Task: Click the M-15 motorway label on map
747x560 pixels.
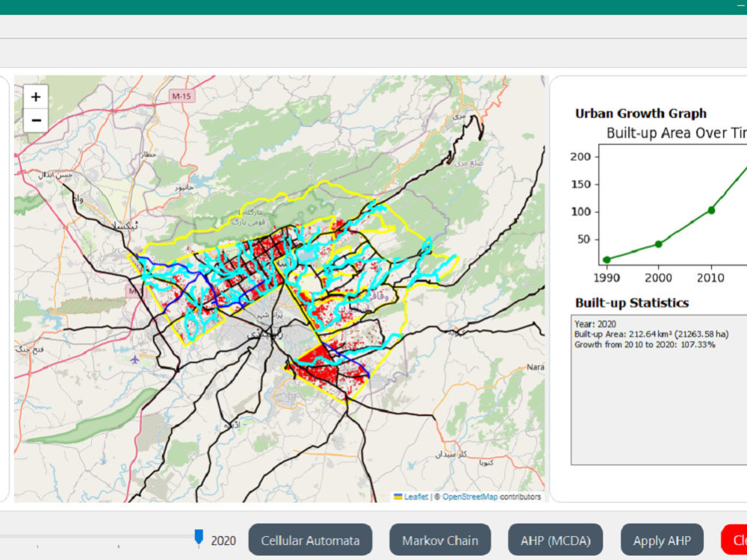Action: click(x=181, y=96)
